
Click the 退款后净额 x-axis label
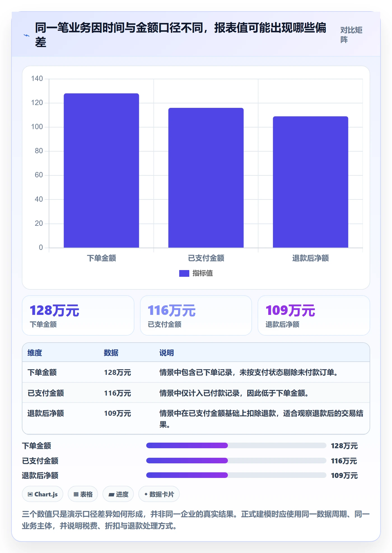(x=311, y=258)
